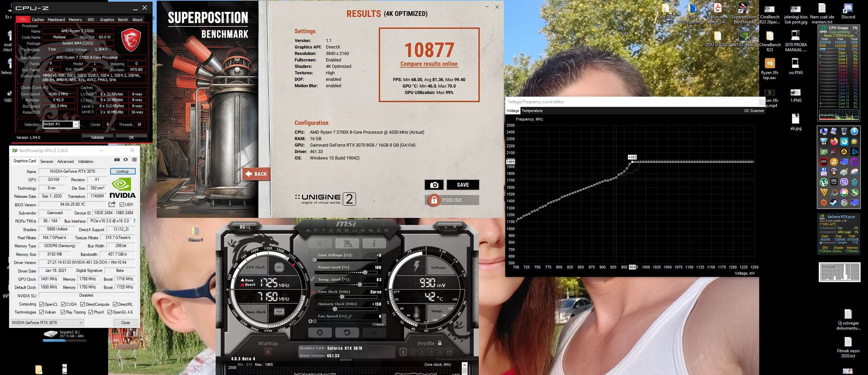This screenshot has height=375, width=868.
Task: Toggle the DirectML checkbox
Action: click(x=115, y=304)
